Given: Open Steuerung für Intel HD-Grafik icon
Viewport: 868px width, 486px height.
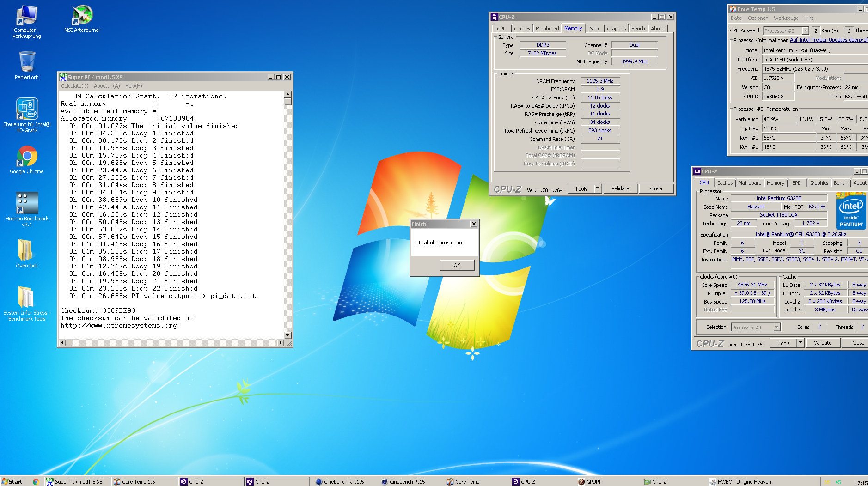Looking at the screenshot, I should [27, 115].
